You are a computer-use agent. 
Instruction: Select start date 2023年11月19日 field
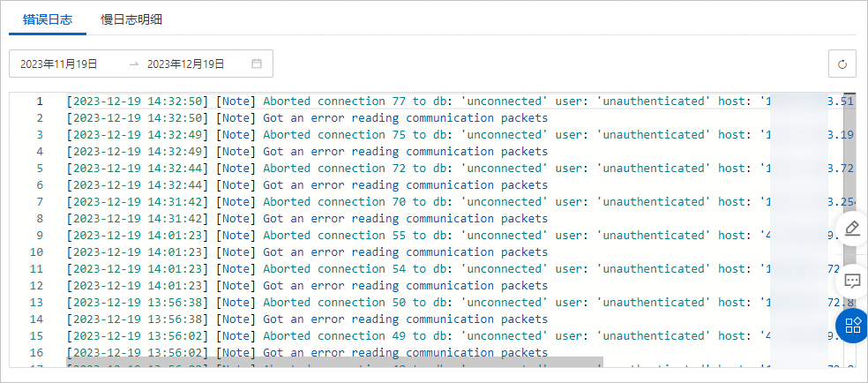click(x=59, y=64)
